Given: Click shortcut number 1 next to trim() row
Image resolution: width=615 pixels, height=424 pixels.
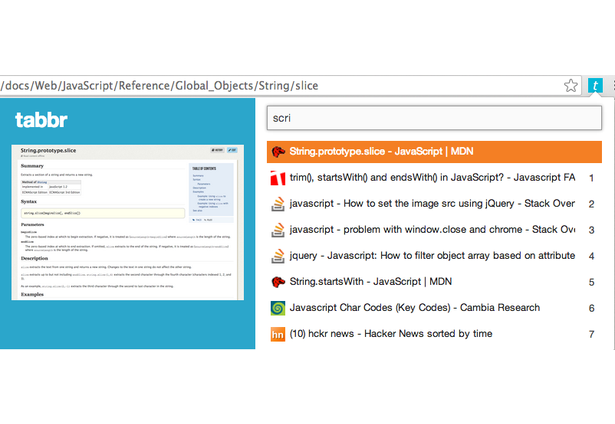Looking at the screenshot, I should [591, 178].
